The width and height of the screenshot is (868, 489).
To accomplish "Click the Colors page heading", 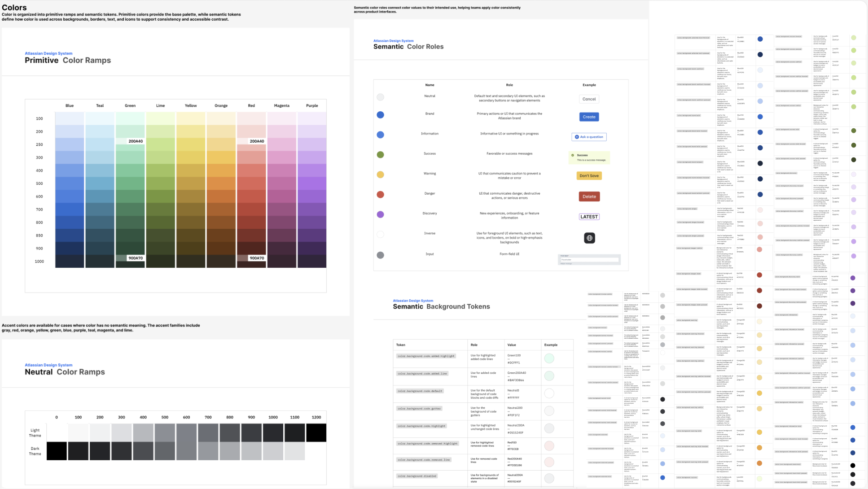I will tap(14, 8).
